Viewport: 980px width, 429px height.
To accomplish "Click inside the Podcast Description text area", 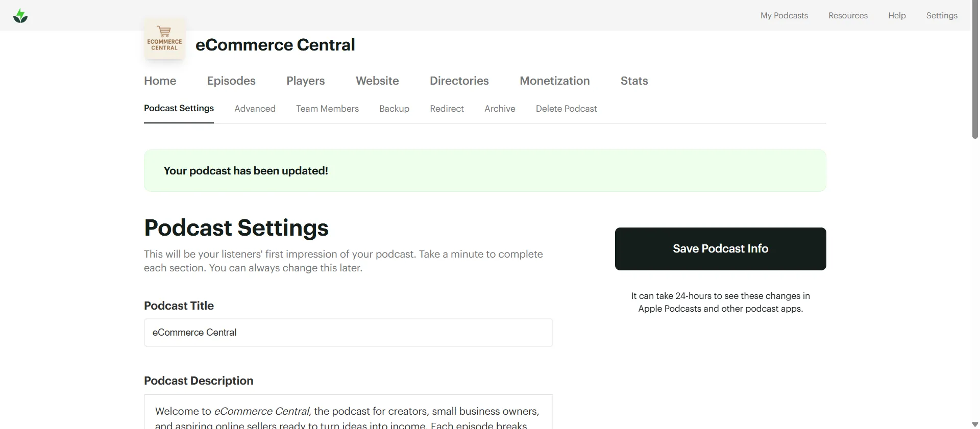I will pos(348,412).
